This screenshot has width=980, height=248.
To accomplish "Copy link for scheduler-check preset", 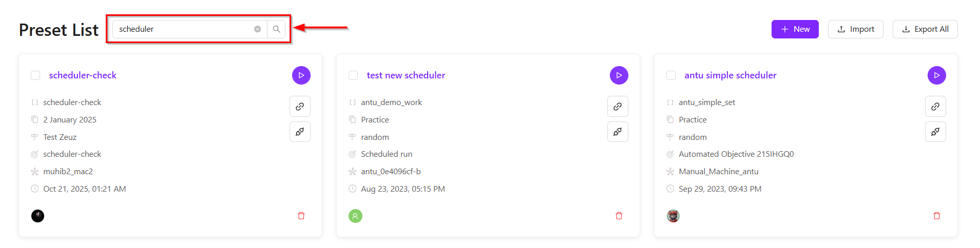I will pyautogui.click(x=300, y=107).
